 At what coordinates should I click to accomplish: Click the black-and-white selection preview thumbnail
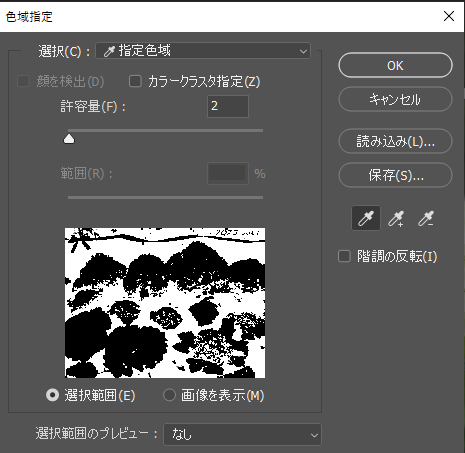[x=165, y=303]
